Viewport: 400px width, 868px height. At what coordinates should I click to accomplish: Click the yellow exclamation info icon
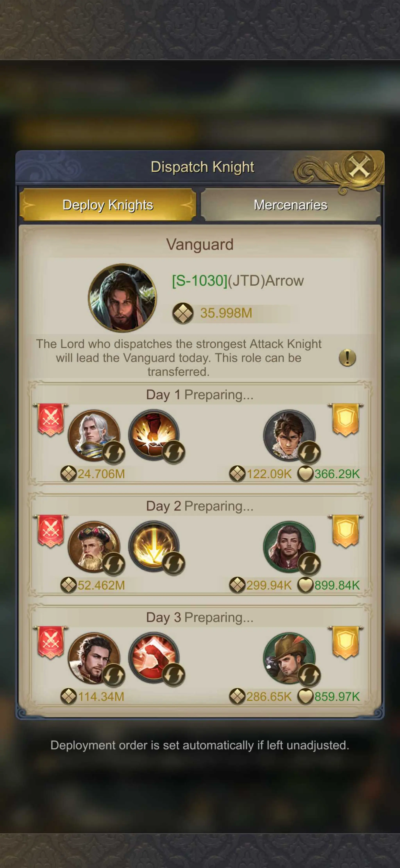(347, 358)
